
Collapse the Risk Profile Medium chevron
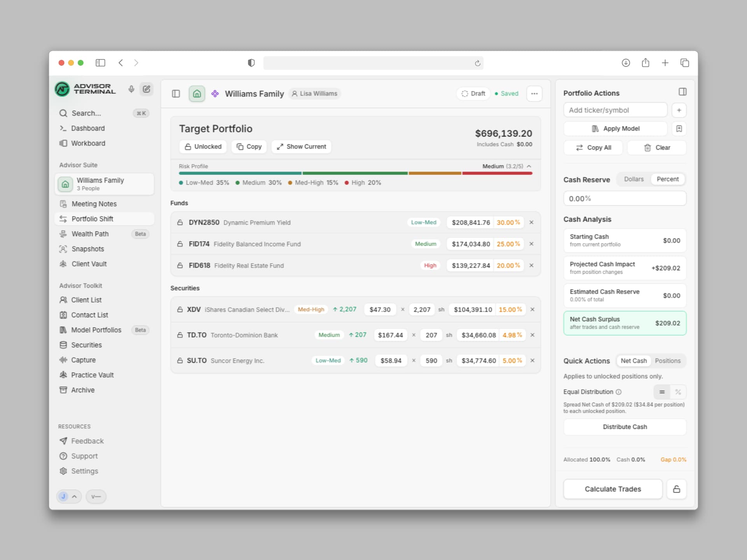529,166
